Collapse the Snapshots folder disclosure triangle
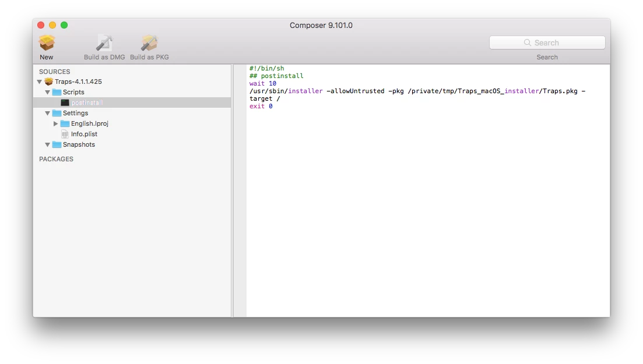Screen dimensions: 643x364 coord(48,144)
